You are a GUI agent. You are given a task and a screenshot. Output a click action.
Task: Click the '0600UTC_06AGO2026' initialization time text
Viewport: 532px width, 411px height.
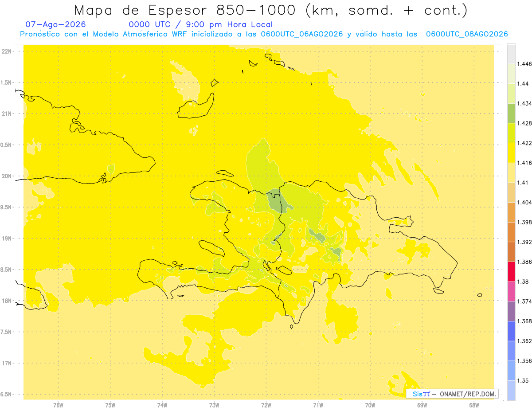click(x=302, y=34)
